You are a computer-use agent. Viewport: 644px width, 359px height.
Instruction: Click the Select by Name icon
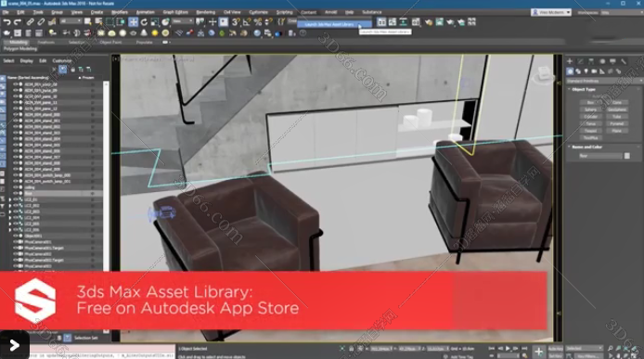tap(98, 21)
